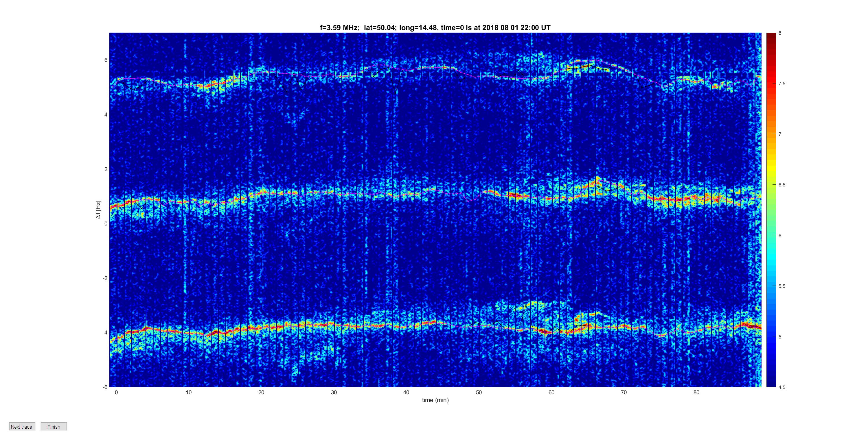Click the x-axis tick label 80
This screenshot has height=435, width=868.
(696, 392)
